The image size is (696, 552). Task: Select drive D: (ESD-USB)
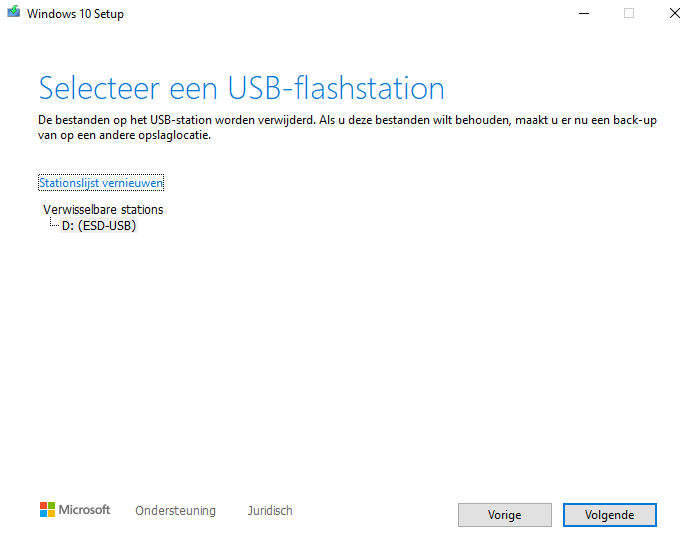pyautogui.click(x=99, y=226)
